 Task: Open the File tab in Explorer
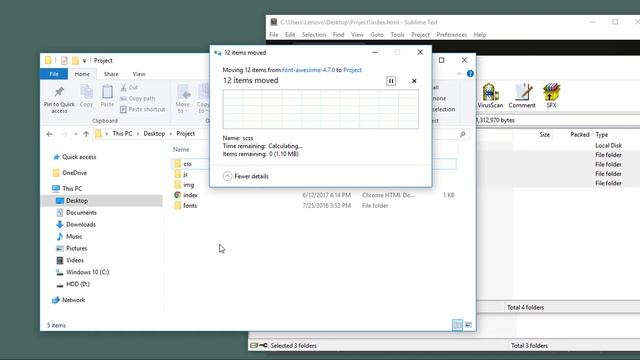(54, 74)
